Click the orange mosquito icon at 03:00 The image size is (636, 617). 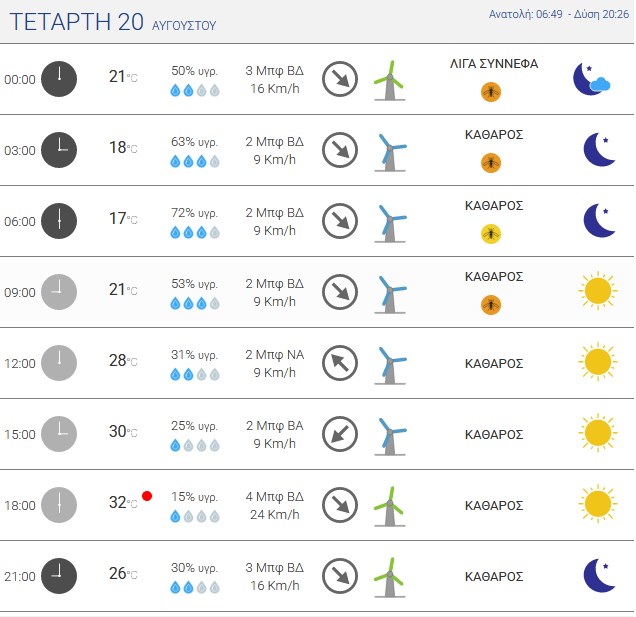pyautogui.click(x=491, y=163)
